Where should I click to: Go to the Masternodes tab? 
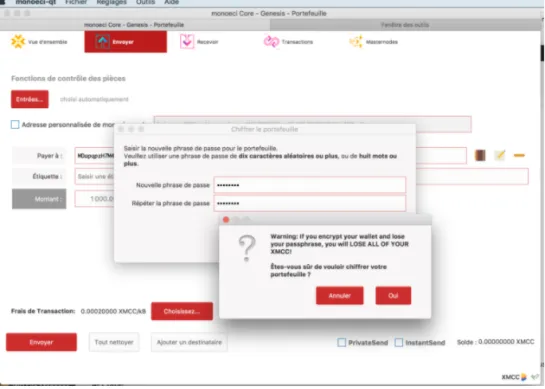[x=374, y=42]
